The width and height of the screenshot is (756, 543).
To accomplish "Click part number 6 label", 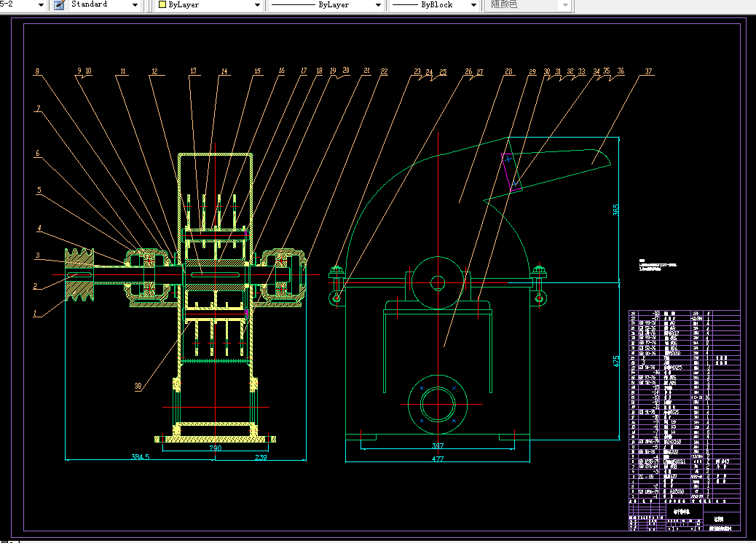I will pos(38,153).
